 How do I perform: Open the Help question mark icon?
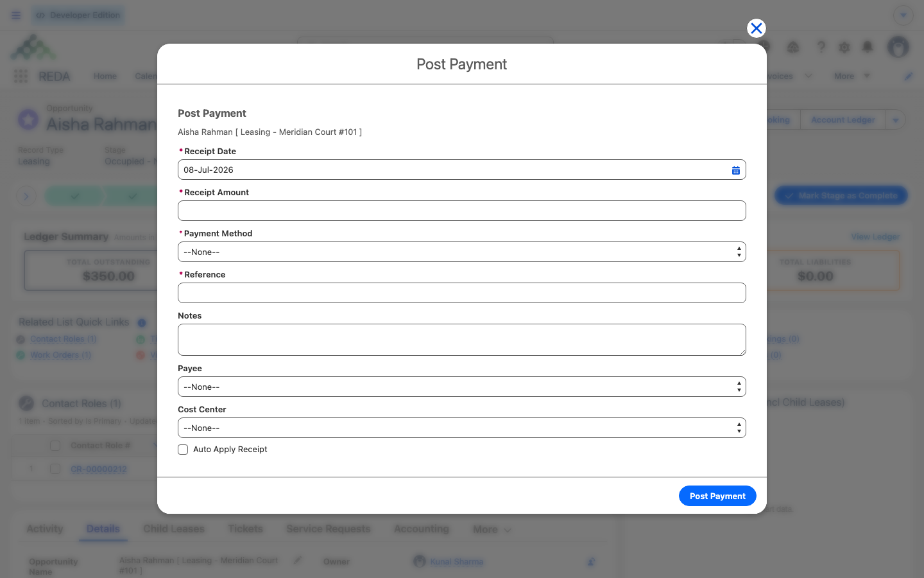pos(821,47)
